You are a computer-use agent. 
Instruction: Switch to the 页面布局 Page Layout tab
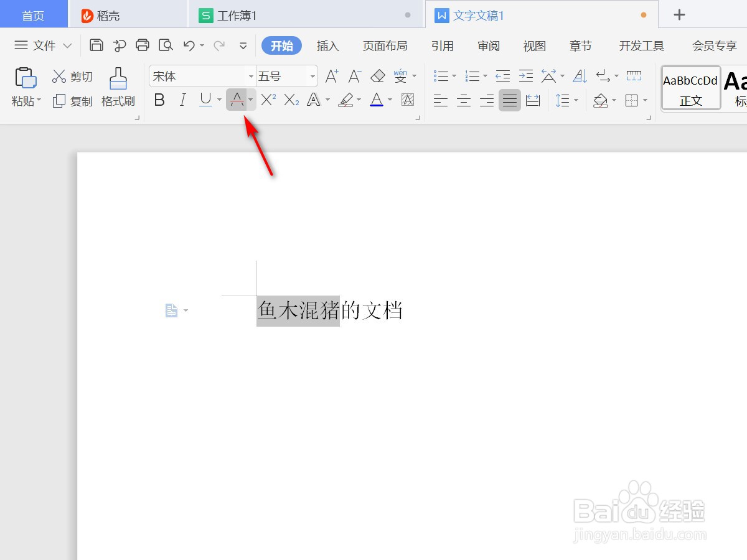coord(385,45)
